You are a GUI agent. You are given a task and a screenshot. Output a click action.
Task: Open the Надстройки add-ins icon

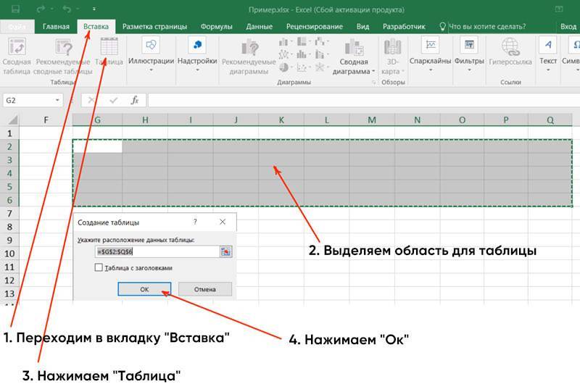(x=197, y=45)
